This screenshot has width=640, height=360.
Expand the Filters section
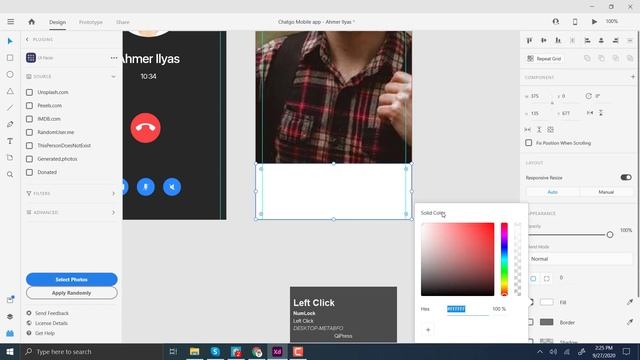coord(113,193)
